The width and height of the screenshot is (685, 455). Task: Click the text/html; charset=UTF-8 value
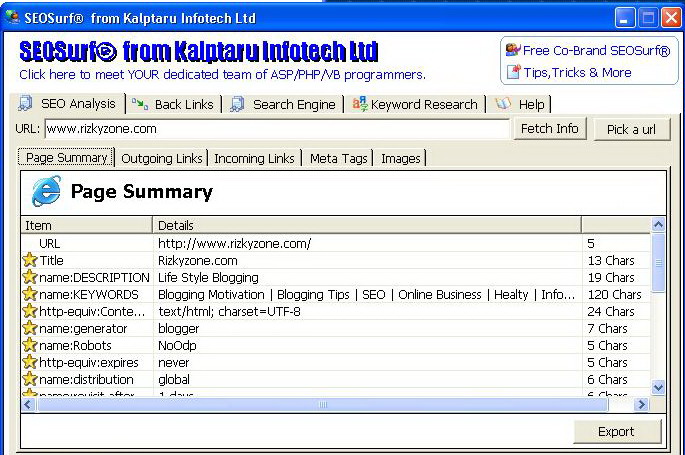click(x=229, y=312)
